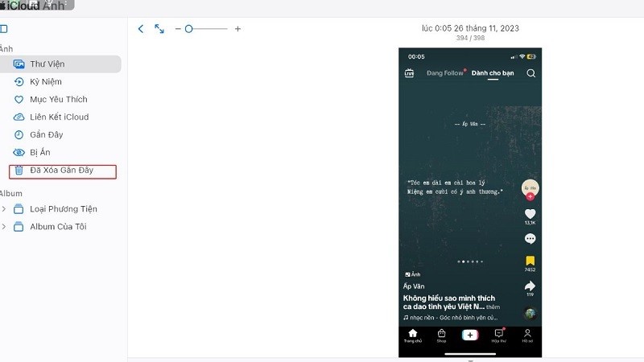Click the zoom slider handle
Viewport: 644px width, 362px height.
coord(188,29)
